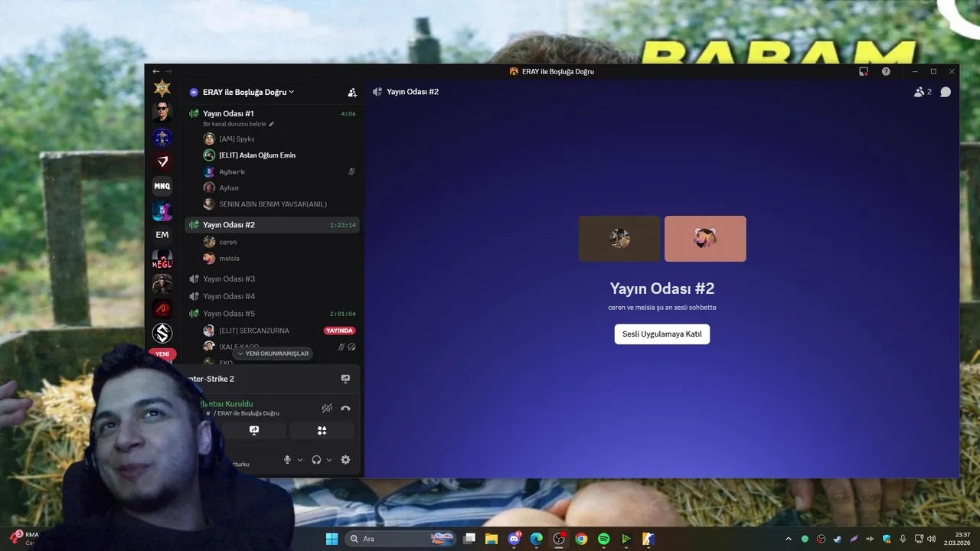This screenshot has width=980, height=551.
Task: Open Counter-Strike 2 taskbar icon
Action: pyautogui.click(x=648, y=539)
